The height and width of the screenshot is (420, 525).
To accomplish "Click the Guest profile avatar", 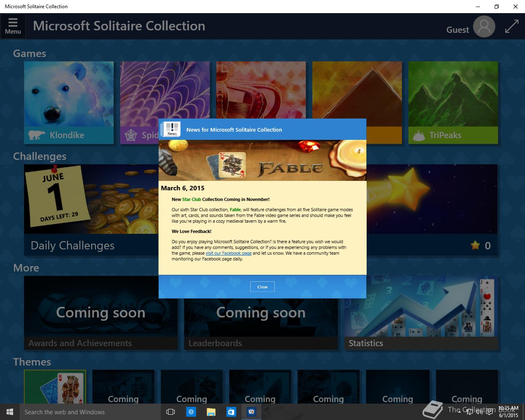I will point(484,27).
